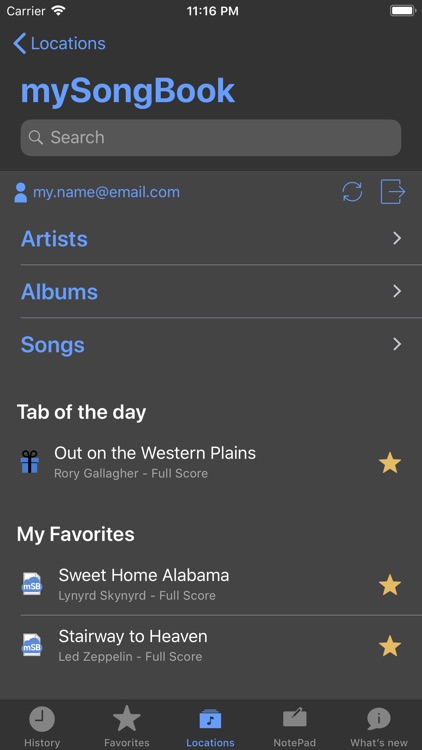Tap the search magnifier icon

coord(36,137)
